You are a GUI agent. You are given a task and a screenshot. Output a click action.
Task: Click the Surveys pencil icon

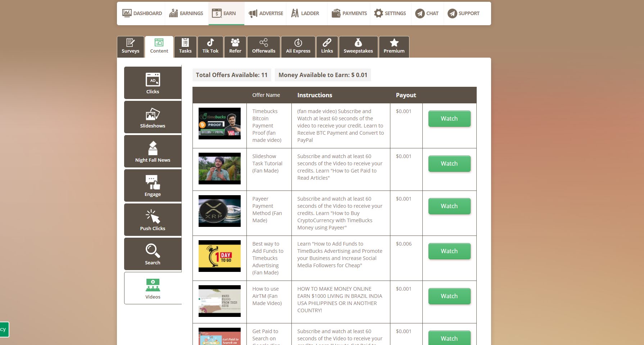point(131,42)
